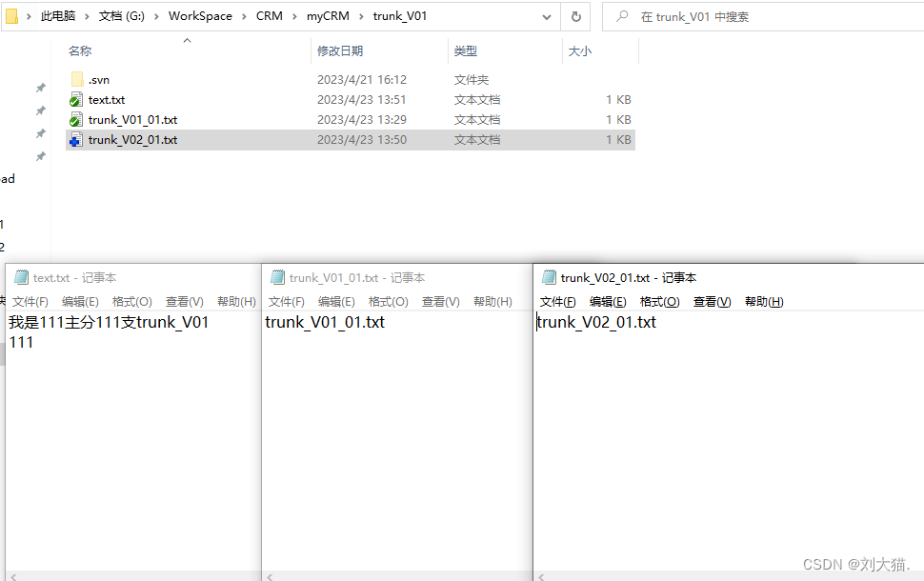The height and width of the screenshot is (581, 924).
Task: Open 查看(V) menu in trunk_V02_01.txt Notepad
Action: [712, 302]
